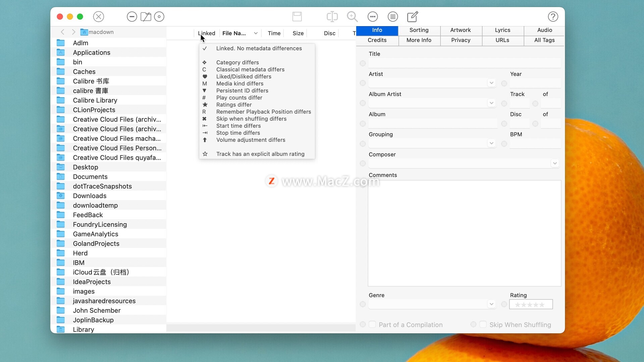Switch to the Artwork tab
644x362 pixels.
(461, 30)
